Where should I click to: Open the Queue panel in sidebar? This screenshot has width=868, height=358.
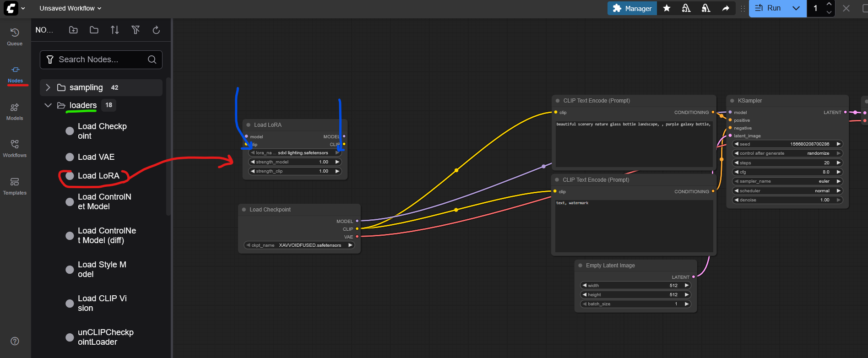point(15,37)
